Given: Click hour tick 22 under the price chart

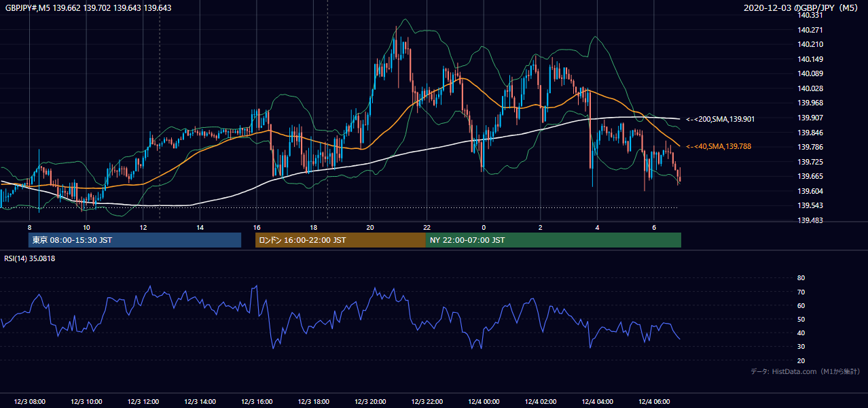Looking at the screenshot, I should [x=427, y=227].
